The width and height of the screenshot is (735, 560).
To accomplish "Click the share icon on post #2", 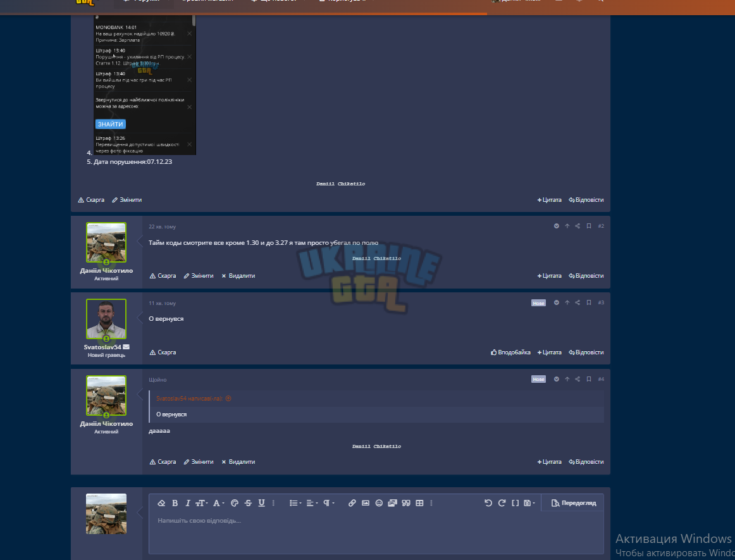I will click(x=577, y=226).
